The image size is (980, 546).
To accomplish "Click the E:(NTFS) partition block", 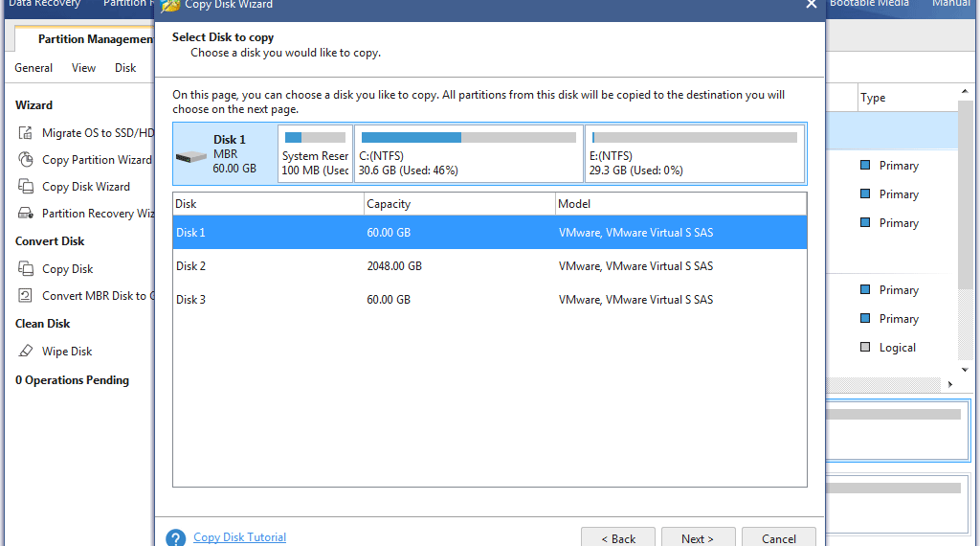I will 695,154.
